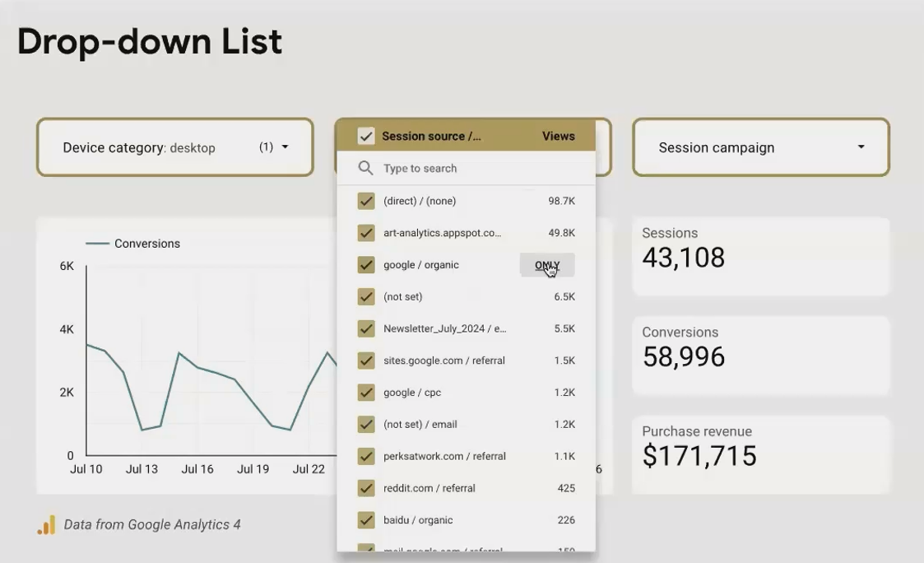
Task: Deselect the google / cpc checkbox
Action: [366, 392]
